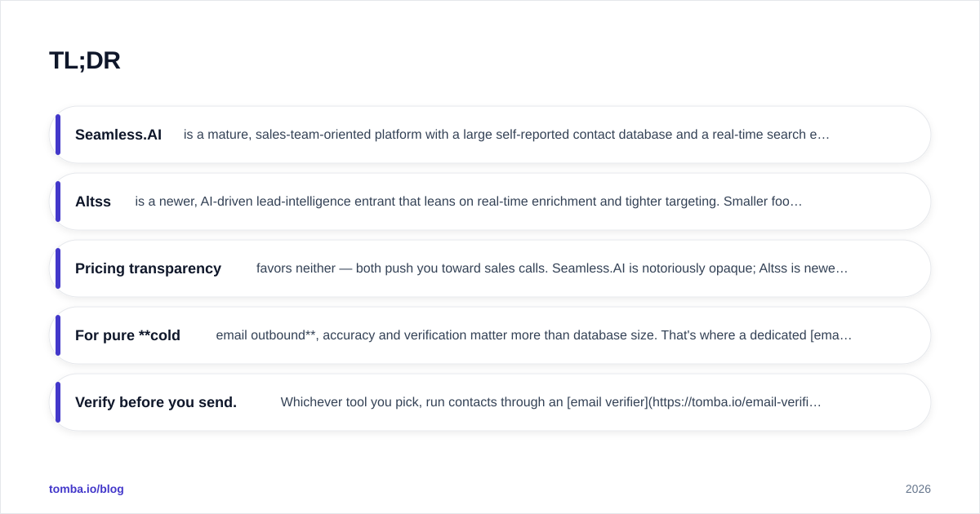This screenshot has width=980, height=514.
Task: Click the purple accent bar beside Altss
Action: coord(58,202)
